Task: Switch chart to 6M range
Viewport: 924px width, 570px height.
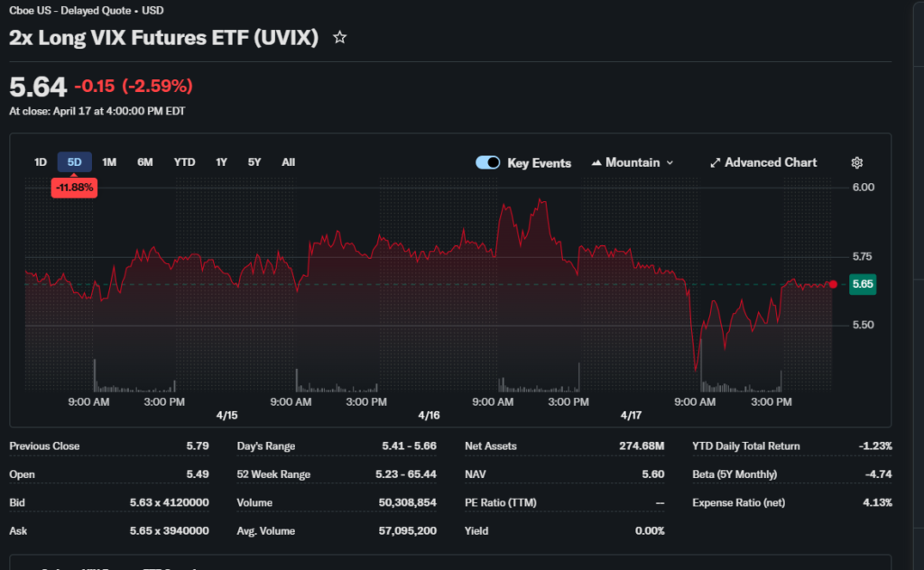Action: coord(145,162)
